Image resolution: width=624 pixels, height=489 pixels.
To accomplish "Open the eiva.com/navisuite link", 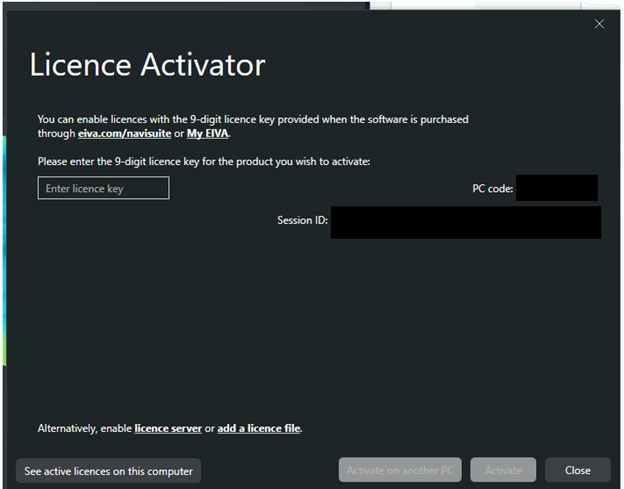I will tap(125, 134).
